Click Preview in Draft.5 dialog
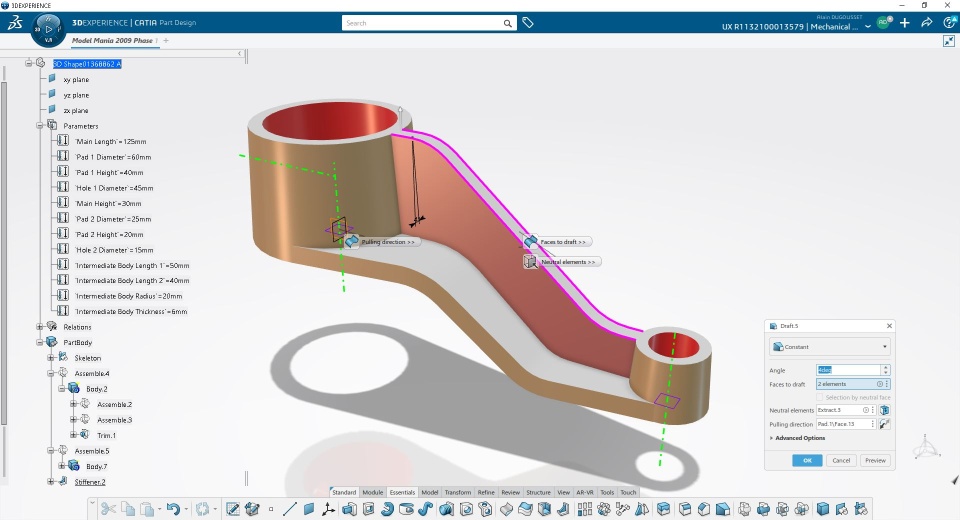 876,461
